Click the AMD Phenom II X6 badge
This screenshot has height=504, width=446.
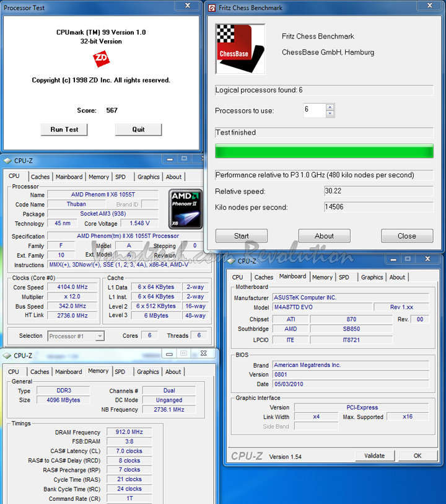tap(186, 209)
